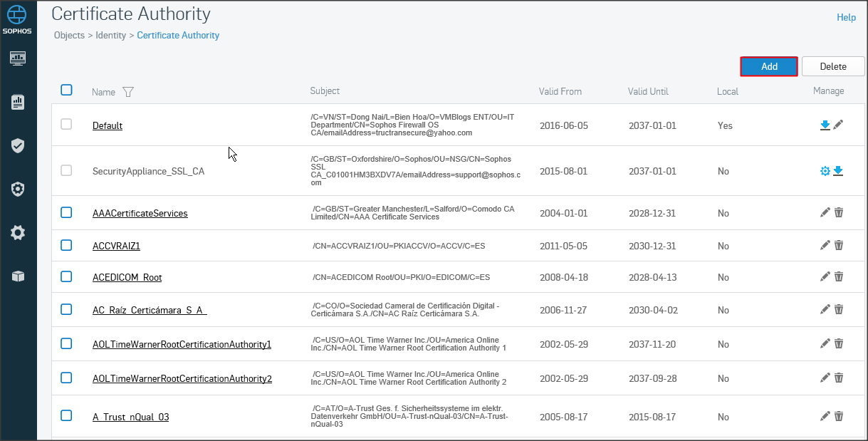Open the Help link

[846, 17]
